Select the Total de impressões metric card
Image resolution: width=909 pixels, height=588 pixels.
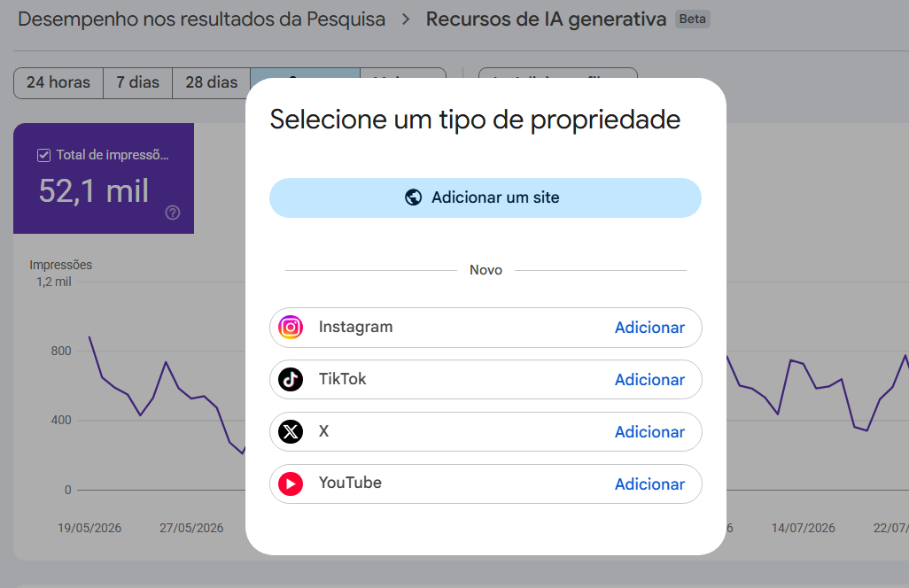[x=104, y=178]
